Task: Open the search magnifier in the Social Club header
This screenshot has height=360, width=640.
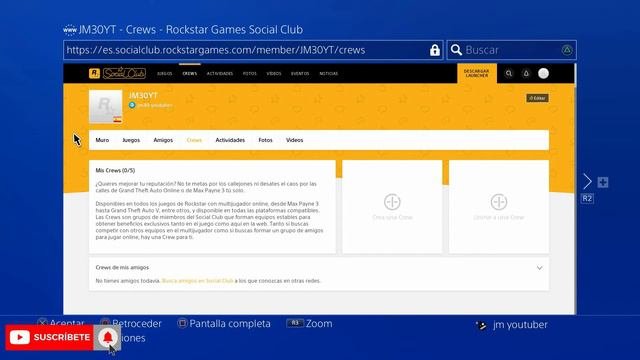Action: pos(509,73)
